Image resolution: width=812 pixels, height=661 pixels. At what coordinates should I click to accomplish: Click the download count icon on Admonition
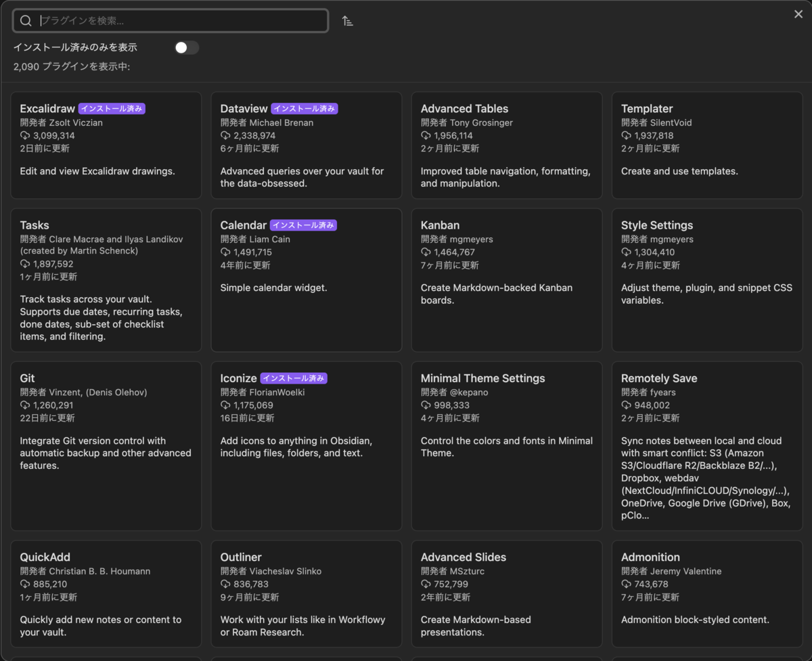coord(626,585)
